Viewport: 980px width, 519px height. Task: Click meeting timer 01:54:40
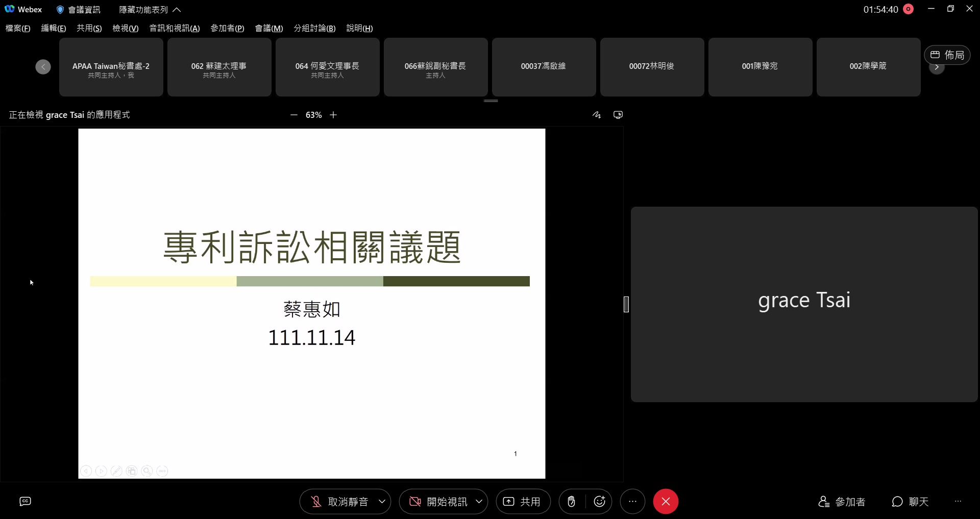coord(880,9)
